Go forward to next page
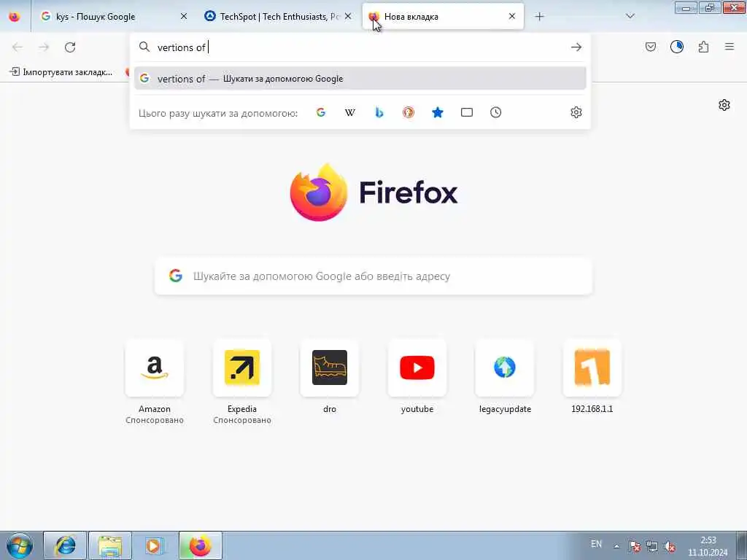 tap(44, 47)
